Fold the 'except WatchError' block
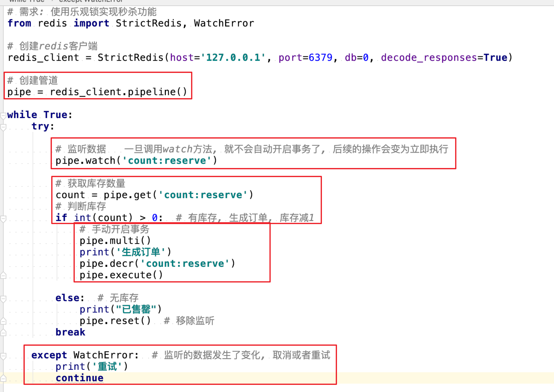 [x=3, y=356]
